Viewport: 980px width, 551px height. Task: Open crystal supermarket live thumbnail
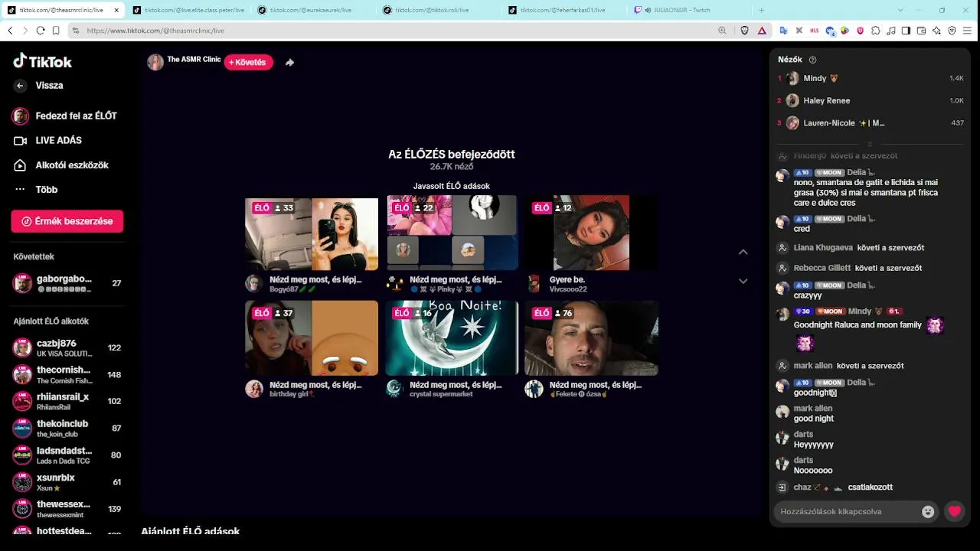[x=452, y=337]
